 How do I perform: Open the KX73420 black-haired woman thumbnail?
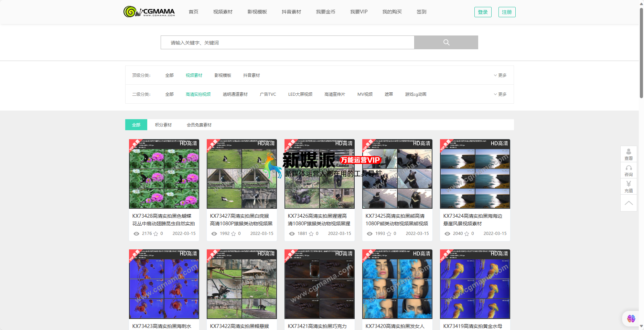[x=397, y=284]
